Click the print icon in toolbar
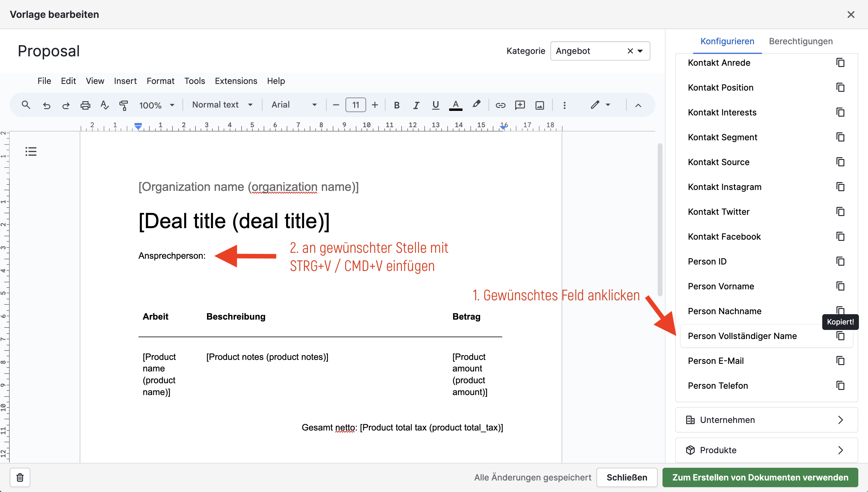 (x=85, y=105)
